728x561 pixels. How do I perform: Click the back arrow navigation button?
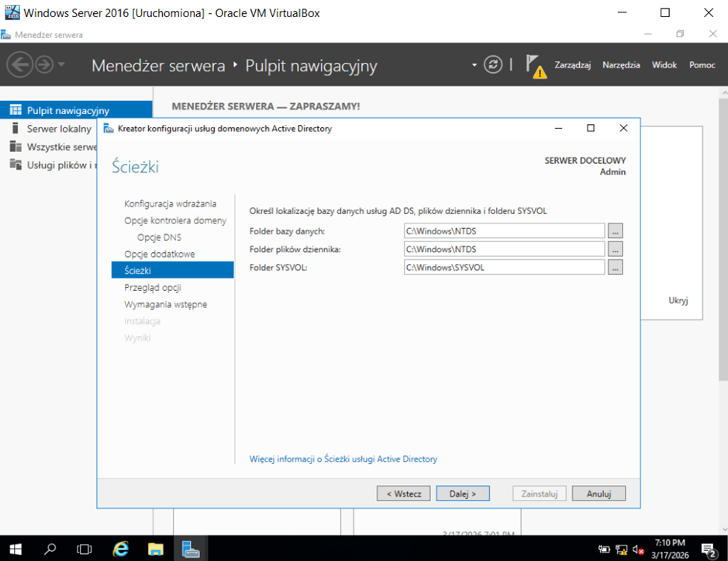21,64
